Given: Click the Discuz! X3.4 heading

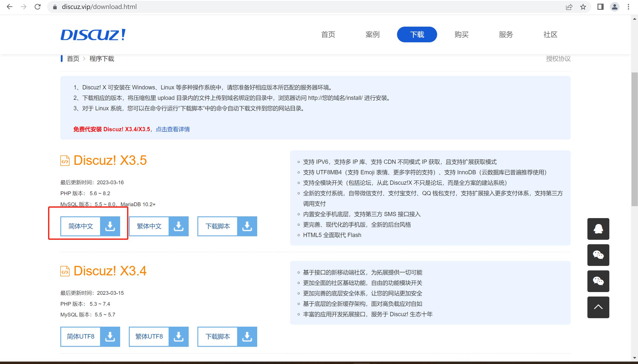Looking at the screenshot, I should pyautogui.click(x=110, y=271).
